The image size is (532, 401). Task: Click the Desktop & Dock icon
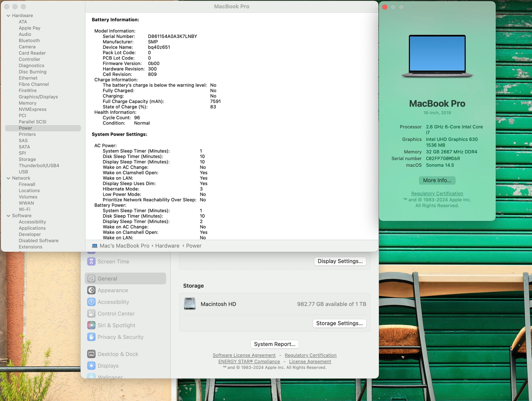tap(91, 354)
